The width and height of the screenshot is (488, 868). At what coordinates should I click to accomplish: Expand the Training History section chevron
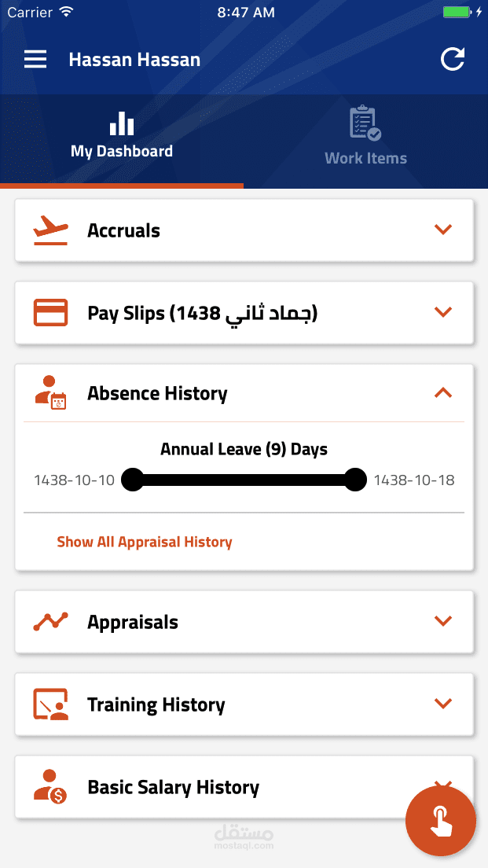tap(443, 704)
